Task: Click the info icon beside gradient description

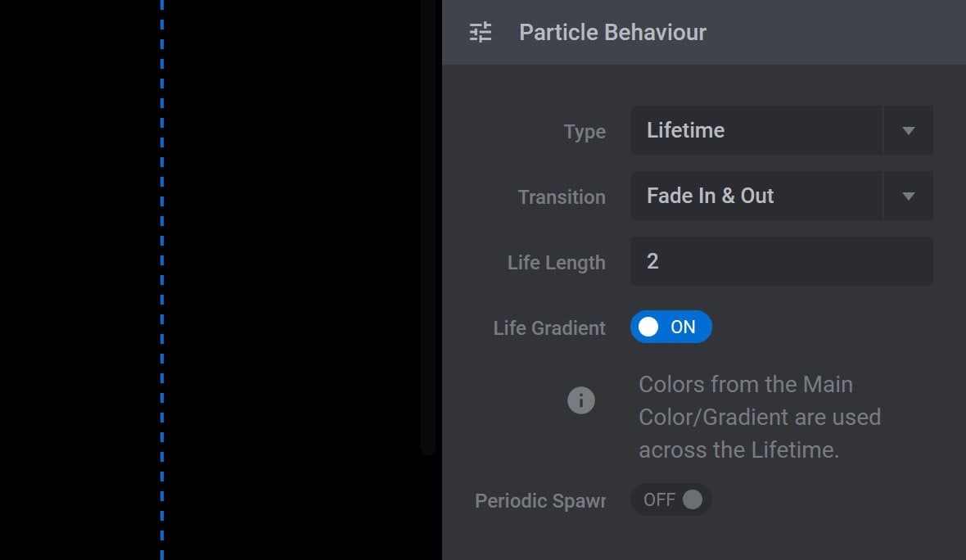Action: point(581,400)
